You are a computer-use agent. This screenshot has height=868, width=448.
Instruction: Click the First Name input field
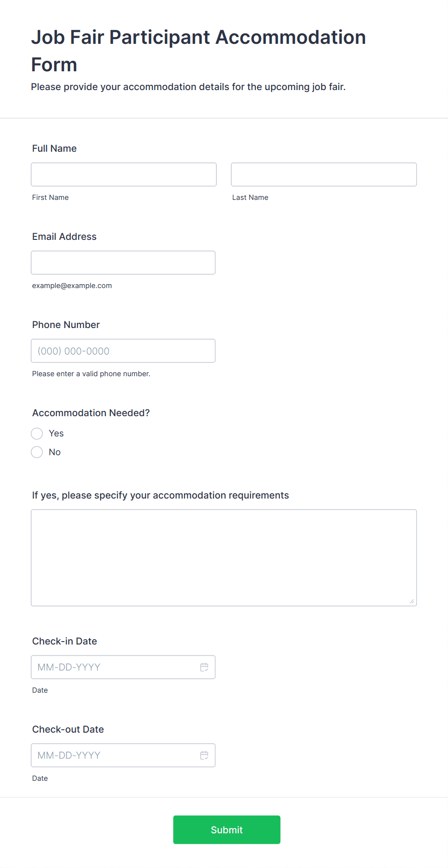coord(124,174)
